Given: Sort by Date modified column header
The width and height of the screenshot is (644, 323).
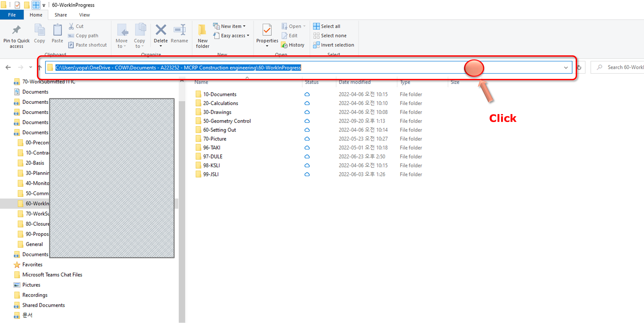Looking at the screenshot, I should [354, 82].
